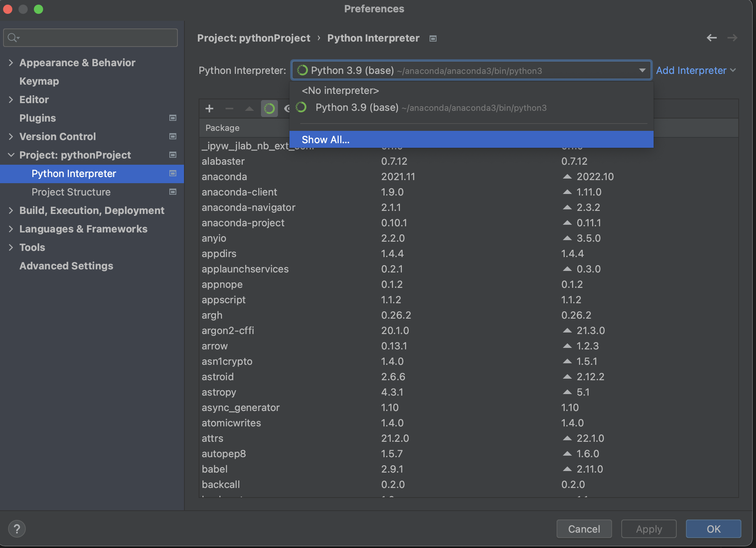Screen dimensions: 756x548
Task: Click the Conda ring icon in interpreter combo box
Action: tap(303, 70)
